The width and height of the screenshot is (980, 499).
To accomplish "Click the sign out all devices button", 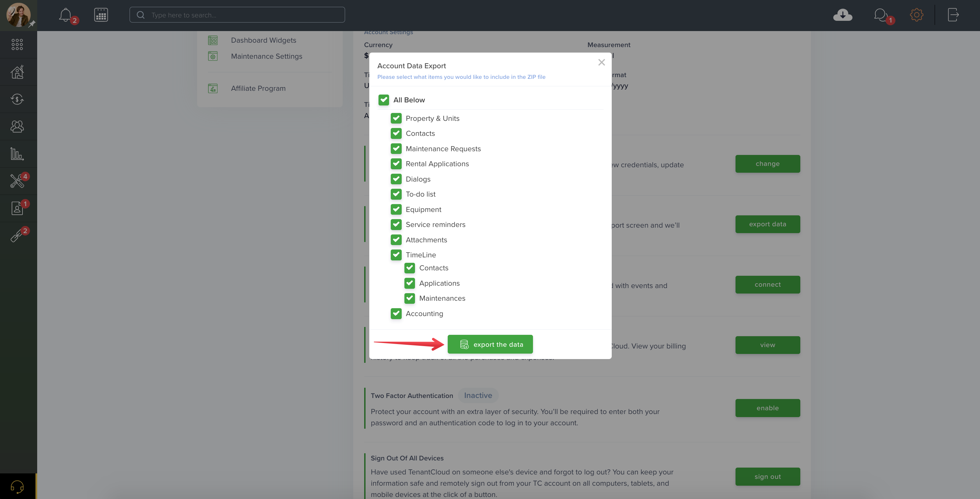I will tap(767, 476).
